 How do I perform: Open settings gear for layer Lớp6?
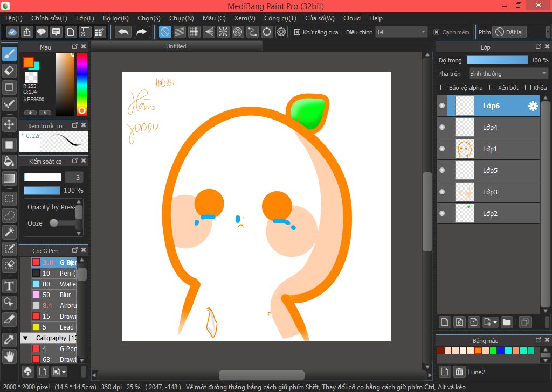[533, 106]
